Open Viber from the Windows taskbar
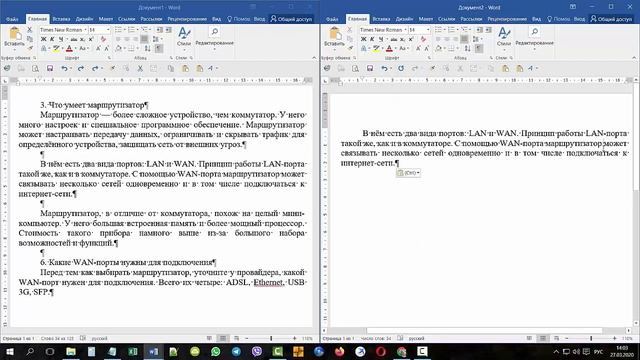Viewport: 640px width, 360px height. 257,351
